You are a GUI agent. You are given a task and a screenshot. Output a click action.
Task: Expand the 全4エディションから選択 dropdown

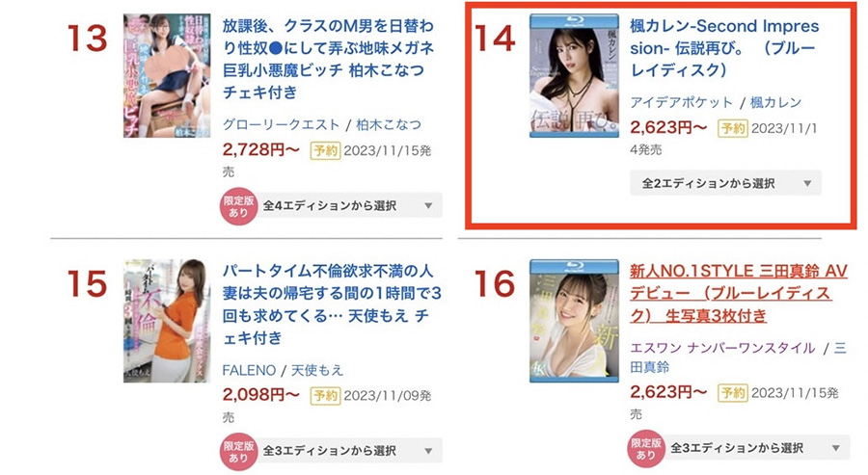(x=349, y=205)
